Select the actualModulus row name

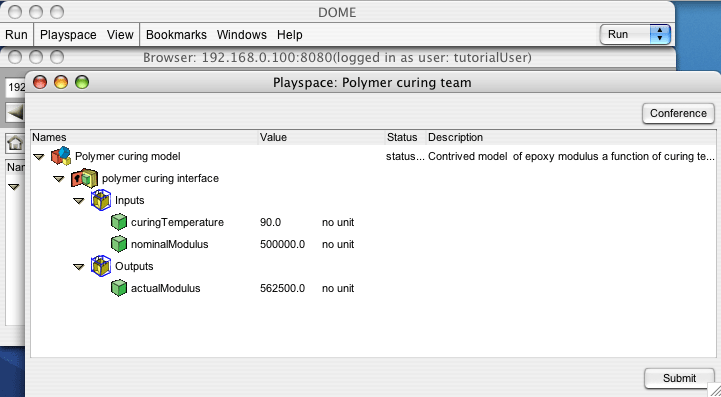166,288
